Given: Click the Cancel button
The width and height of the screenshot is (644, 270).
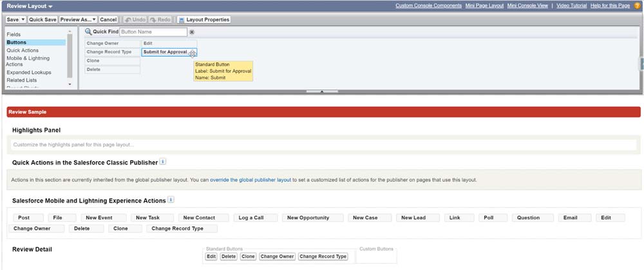Looking at the screenshot, I should click(x=108, y=20).
